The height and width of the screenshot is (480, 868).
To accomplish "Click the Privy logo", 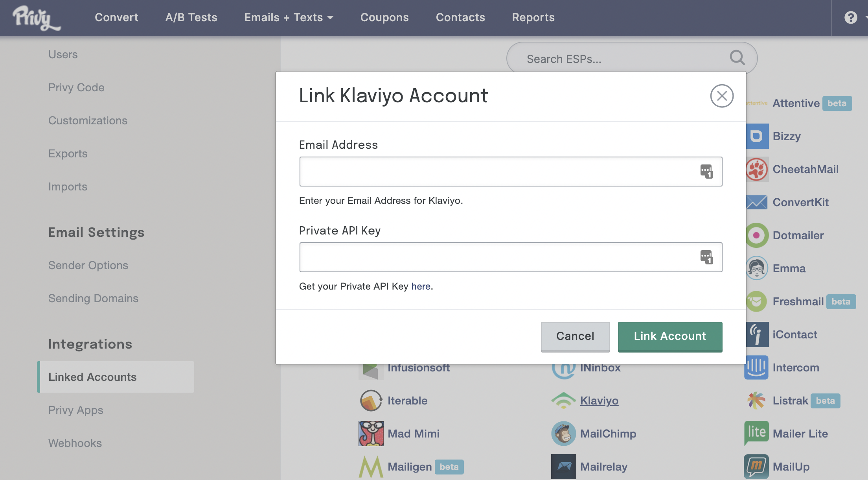I will (37, 18).
